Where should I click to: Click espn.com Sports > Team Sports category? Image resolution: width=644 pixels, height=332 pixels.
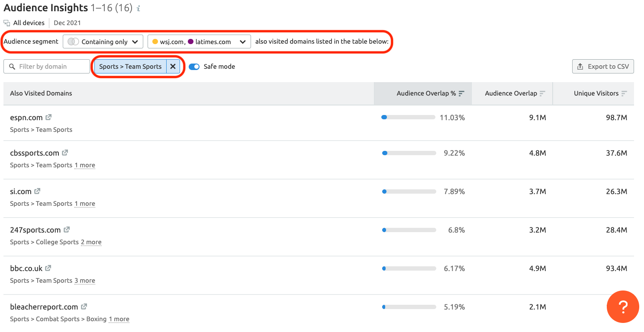41,130
